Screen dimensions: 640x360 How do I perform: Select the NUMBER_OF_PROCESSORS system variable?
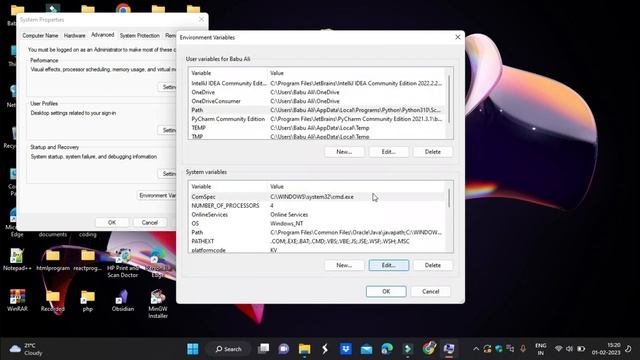tap(317, 206)
